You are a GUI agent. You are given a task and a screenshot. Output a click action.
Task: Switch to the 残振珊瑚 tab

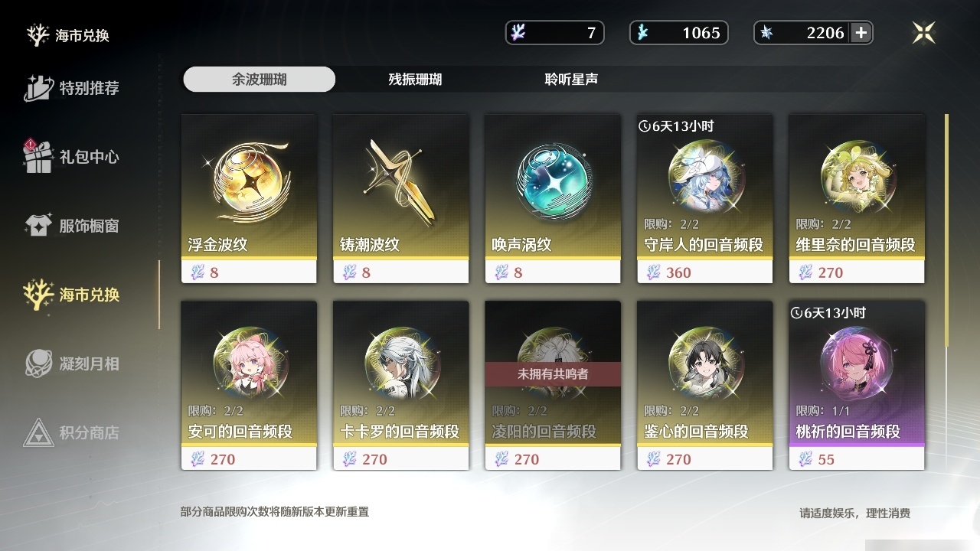tap(415, 79)
